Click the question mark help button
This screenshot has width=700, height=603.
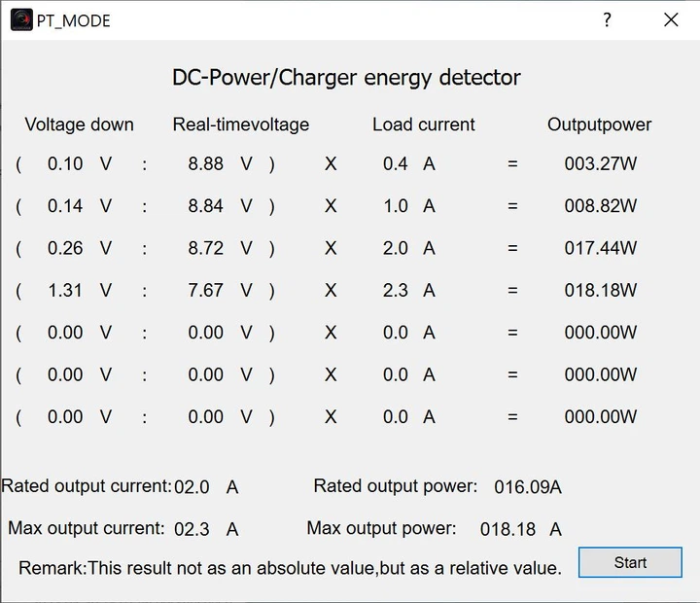[607, 20]
